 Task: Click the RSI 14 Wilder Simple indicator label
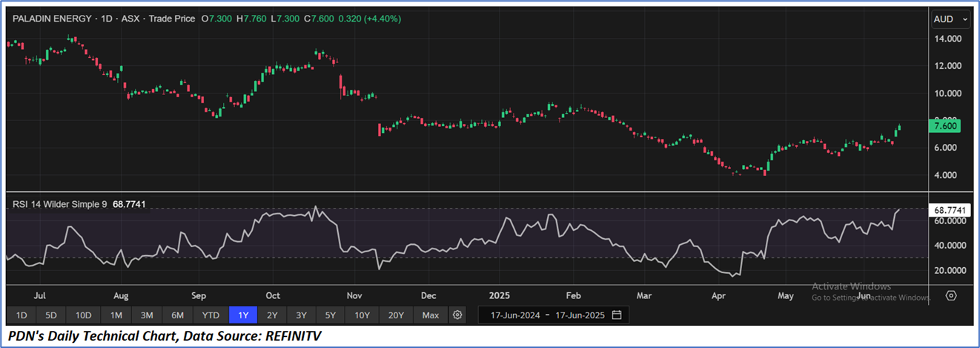pyautogui.click(x=59, y=203)
